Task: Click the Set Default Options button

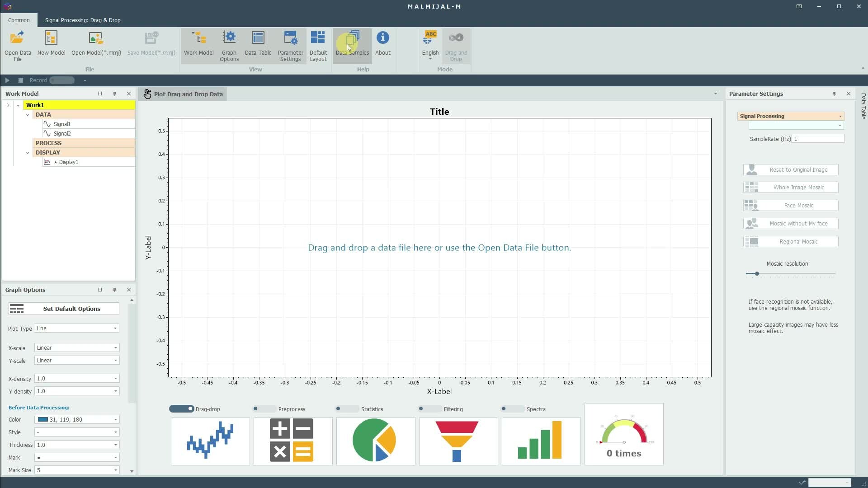Action: click(64, 309)
